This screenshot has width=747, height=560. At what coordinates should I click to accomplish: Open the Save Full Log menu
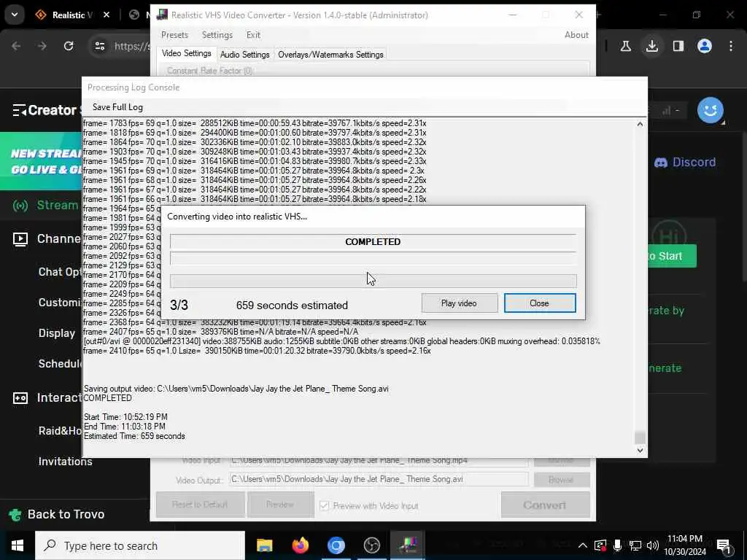[x=117, y=107]
